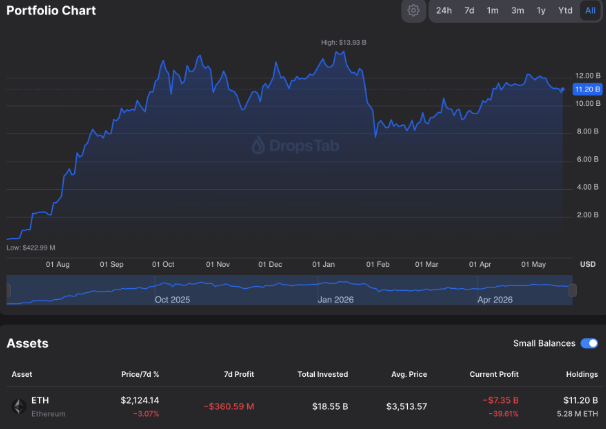
Task: Show the 1y chart range
Action: [x=541, y=10]
